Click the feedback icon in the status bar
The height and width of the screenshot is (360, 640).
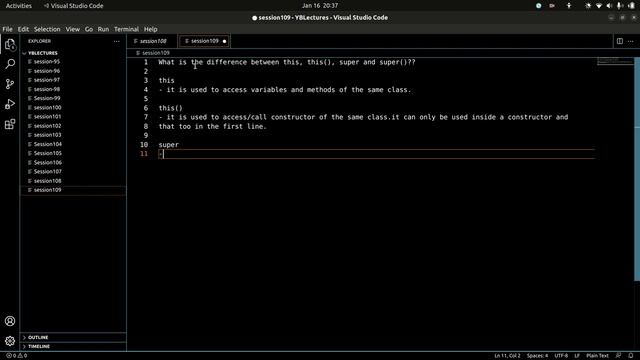(x=618, y=356)
